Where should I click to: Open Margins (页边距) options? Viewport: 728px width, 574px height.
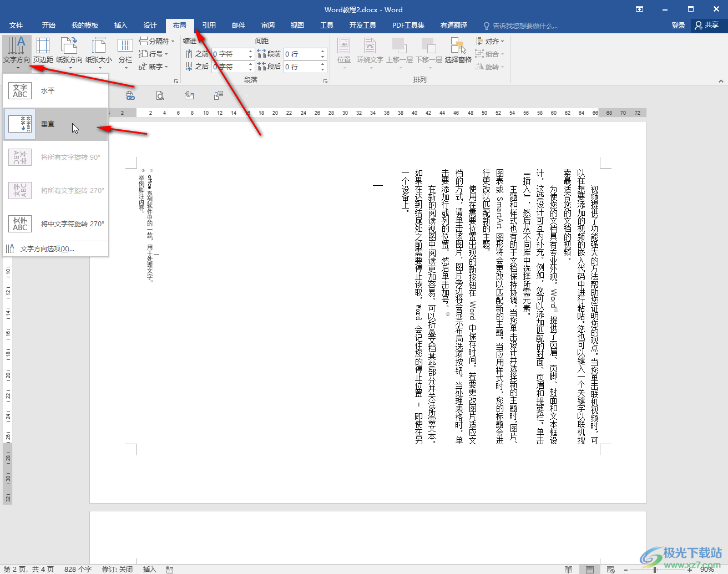tap(43, 53)
